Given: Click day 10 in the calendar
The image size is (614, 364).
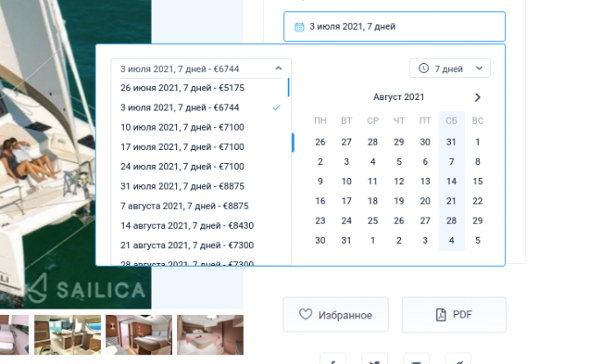Looking at the screenshot, I should [x=346, y=182].
